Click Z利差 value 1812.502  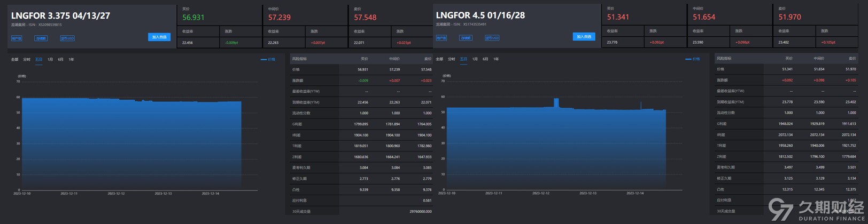coord(786,156)
